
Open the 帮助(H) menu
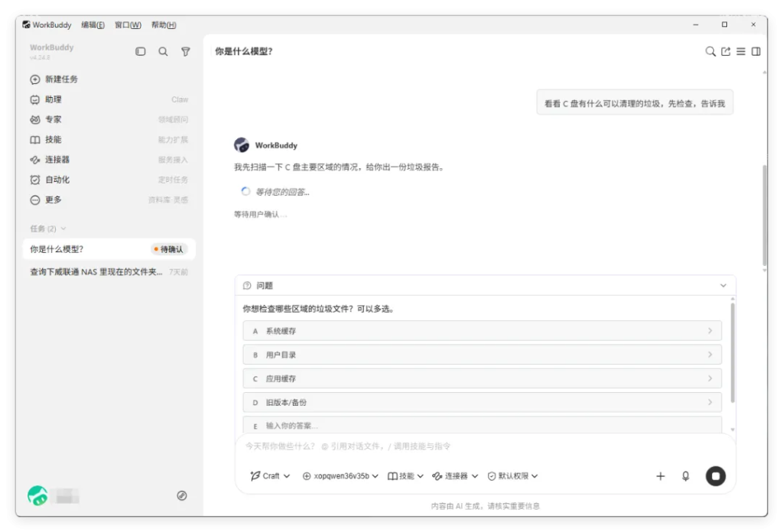coord(164,25)
